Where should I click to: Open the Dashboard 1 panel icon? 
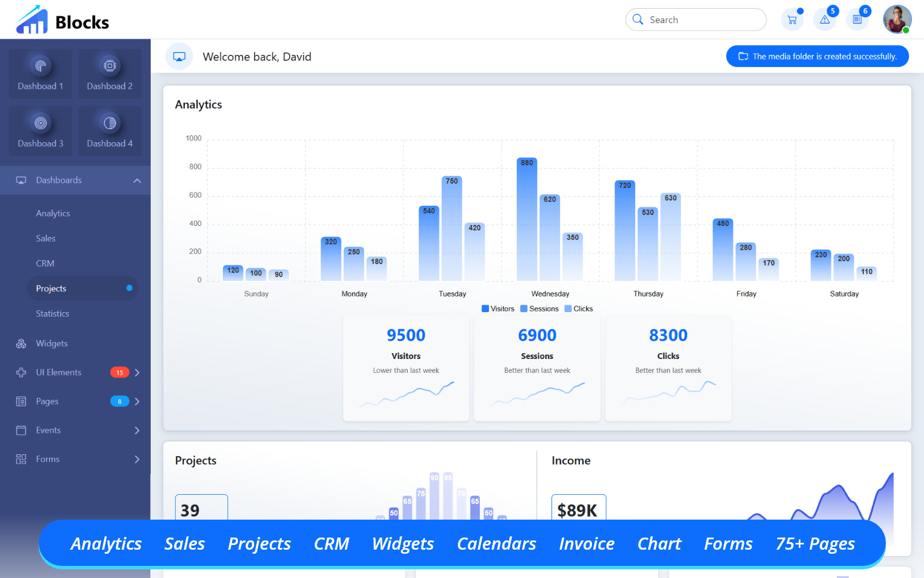tap(40, 65)
